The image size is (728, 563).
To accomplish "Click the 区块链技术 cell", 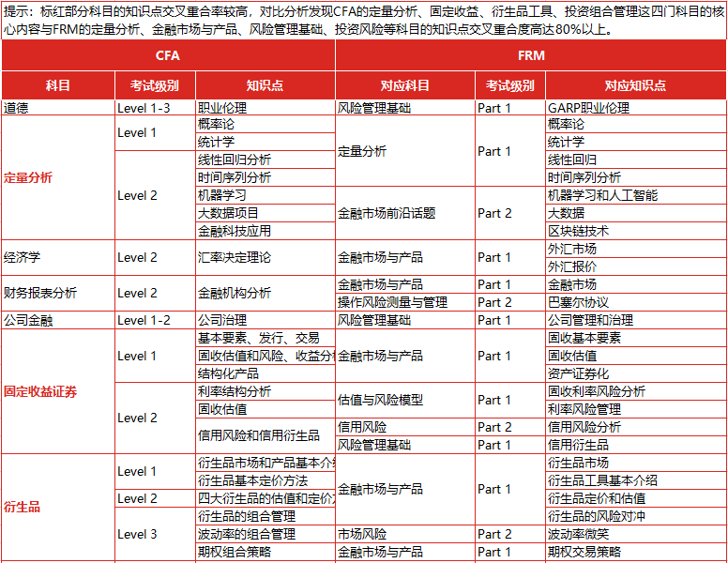I will [636, 231].
